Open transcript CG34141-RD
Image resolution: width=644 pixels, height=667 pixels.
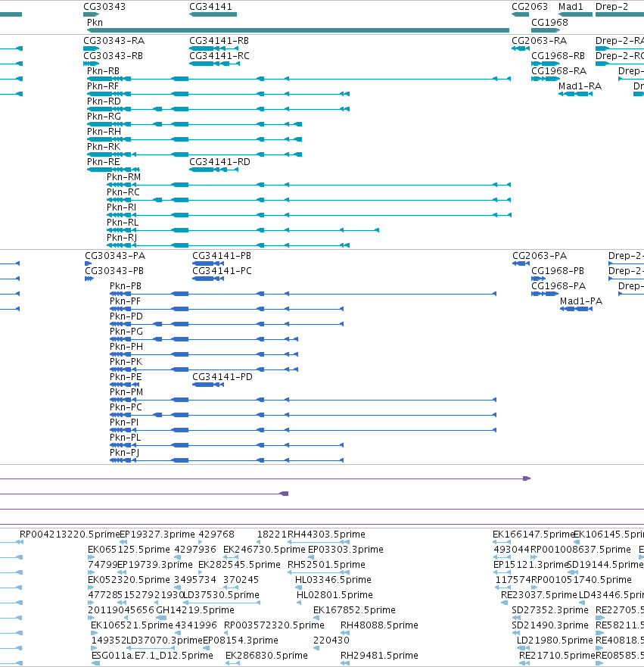pyautogui.click(x=219, y=162)
